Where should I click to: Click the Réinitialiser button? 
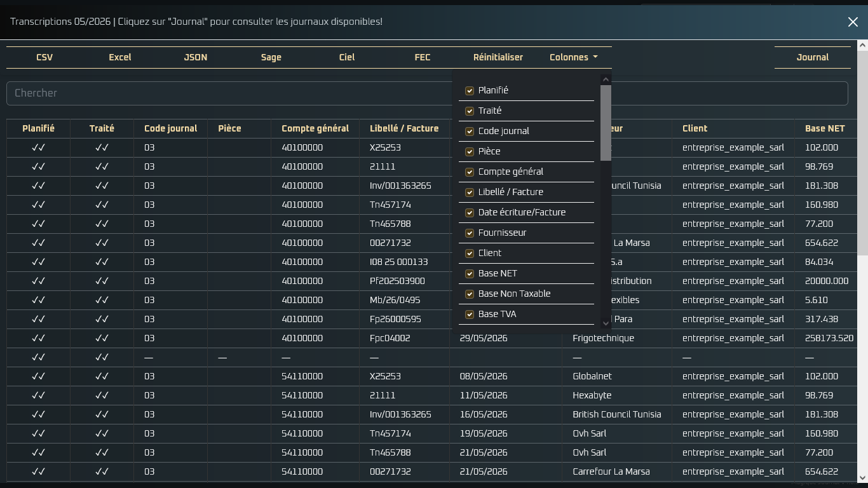(x=498, y=57)
